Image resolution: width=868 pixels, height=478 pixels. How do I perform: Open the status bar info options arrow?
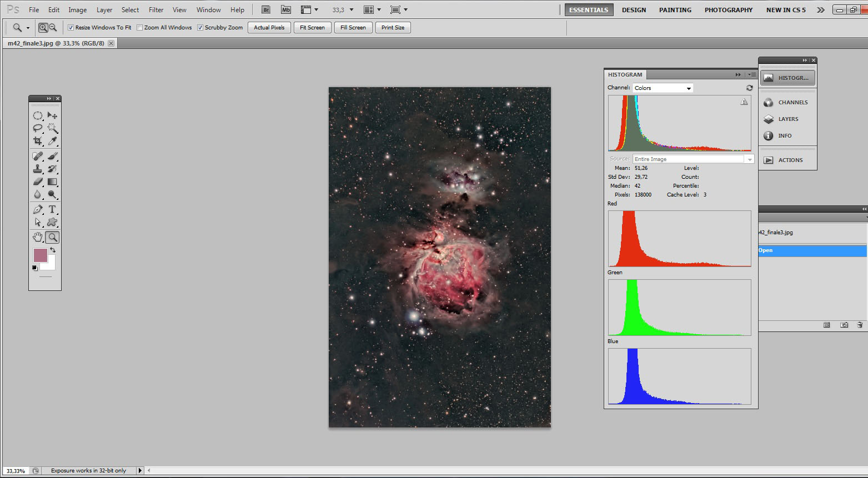click(x=140, y=470)
